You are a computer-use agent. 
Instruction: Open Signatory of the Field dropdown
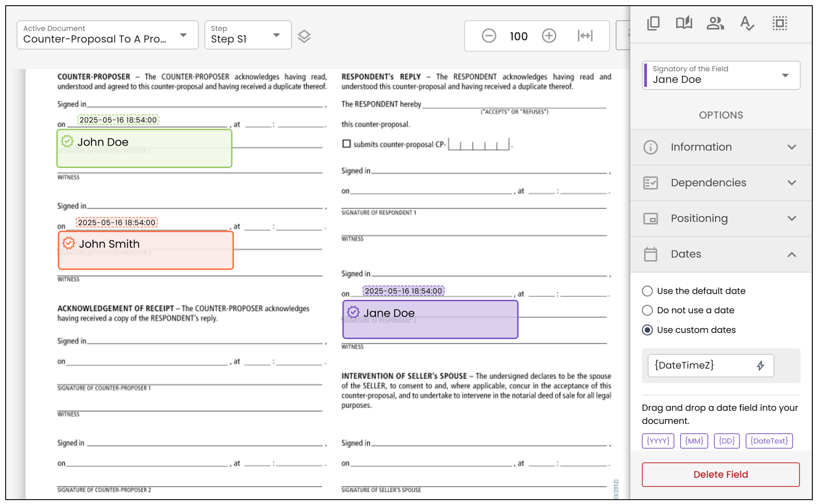[721, 75]
